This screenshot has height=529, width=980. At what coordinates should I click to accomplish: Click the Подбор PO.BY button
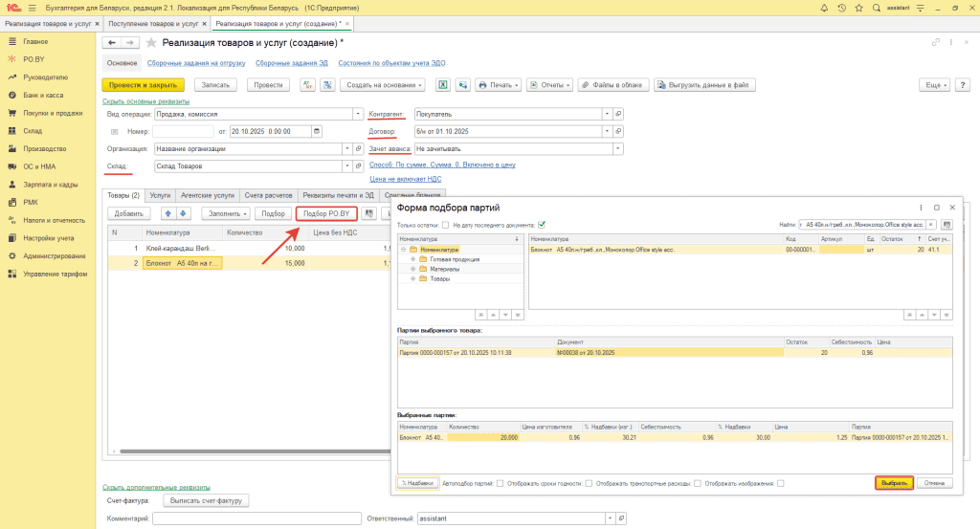pos(326,213)
